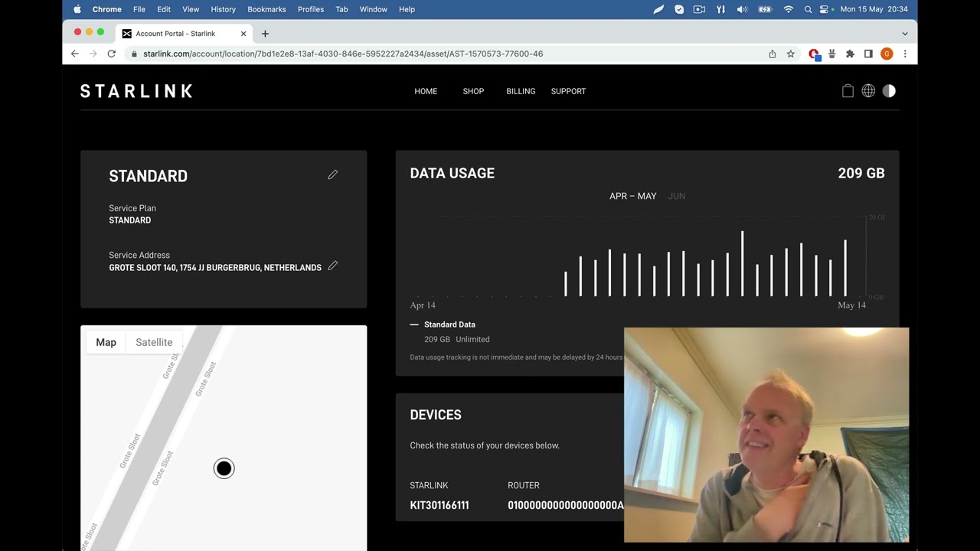Click the STARLINK logo

(x=136, y=91)
